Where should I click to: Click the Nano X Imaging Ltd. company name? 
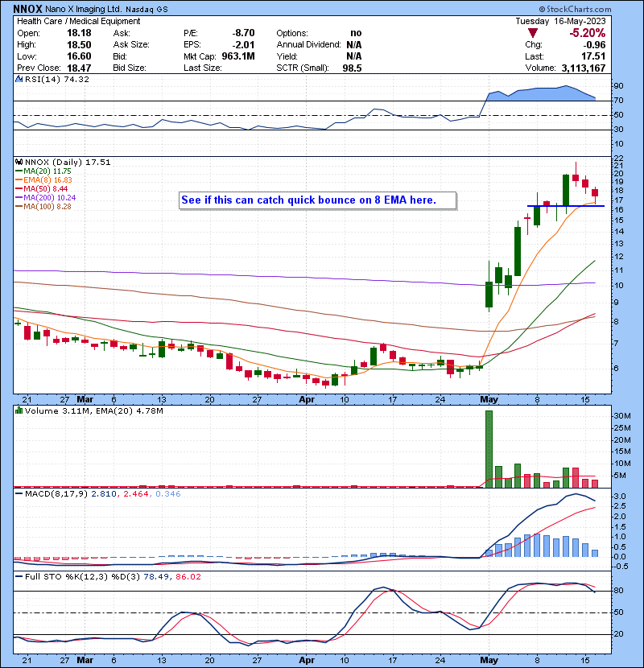tap(84, 9)
